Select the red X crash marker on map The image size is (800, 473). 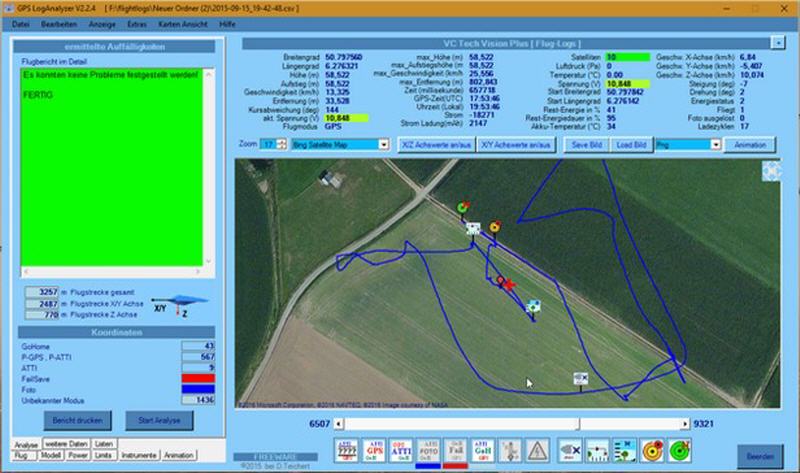coord(509,285)
